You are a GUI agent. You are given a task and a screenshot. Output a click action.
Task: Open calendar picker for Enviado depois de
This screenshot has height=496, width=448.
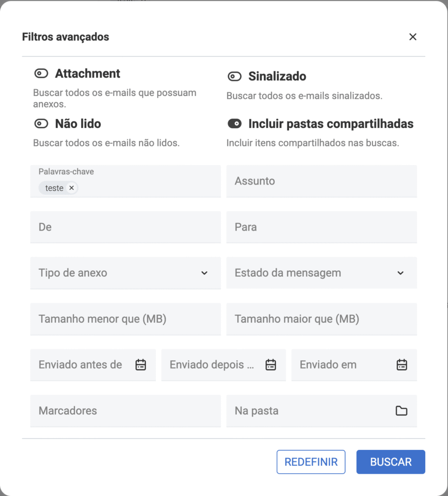[x=271, y=365]
